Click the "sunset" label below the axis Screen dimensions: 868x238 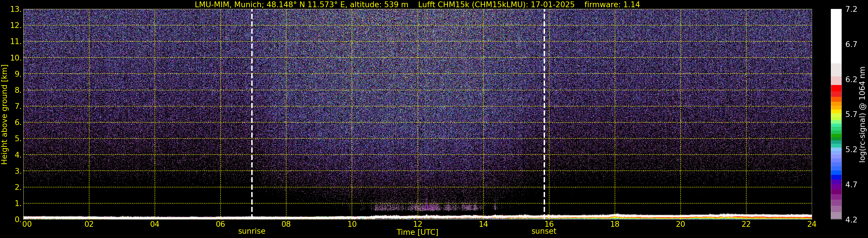[x=544, y=231]
